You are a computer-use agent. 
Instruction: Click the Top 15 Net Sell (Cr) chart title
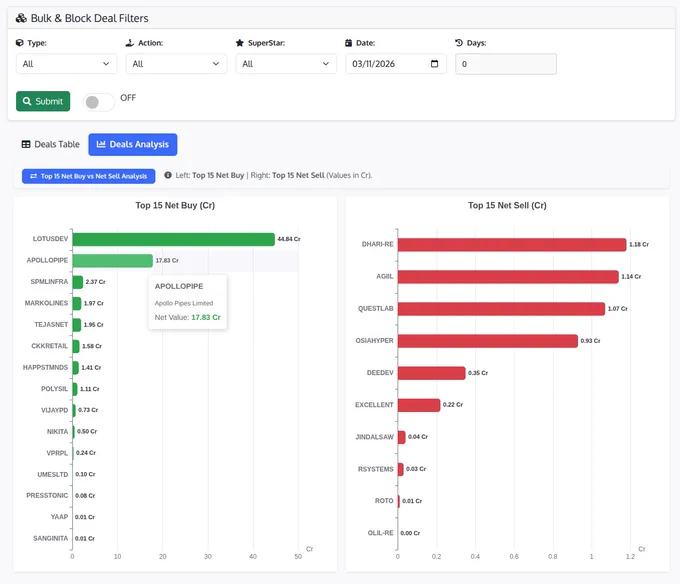507,206
